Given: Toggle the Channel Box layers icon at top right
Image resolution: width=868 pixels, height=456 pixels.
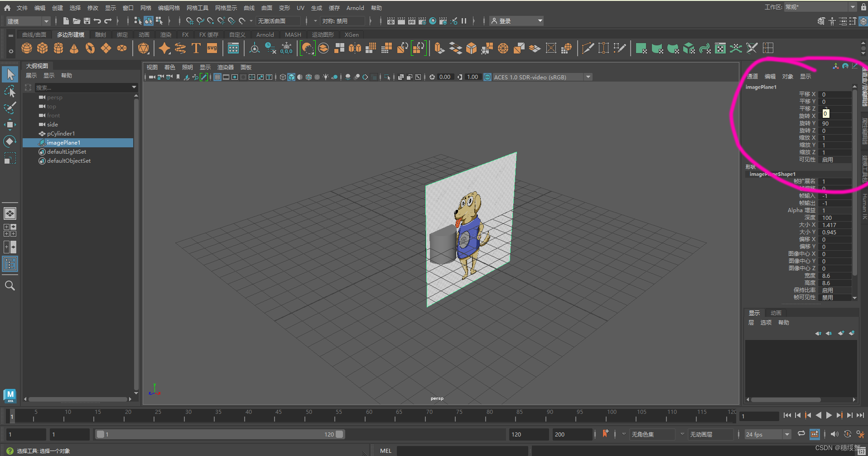Looking at the screenshot, I should tap(863, 21).
